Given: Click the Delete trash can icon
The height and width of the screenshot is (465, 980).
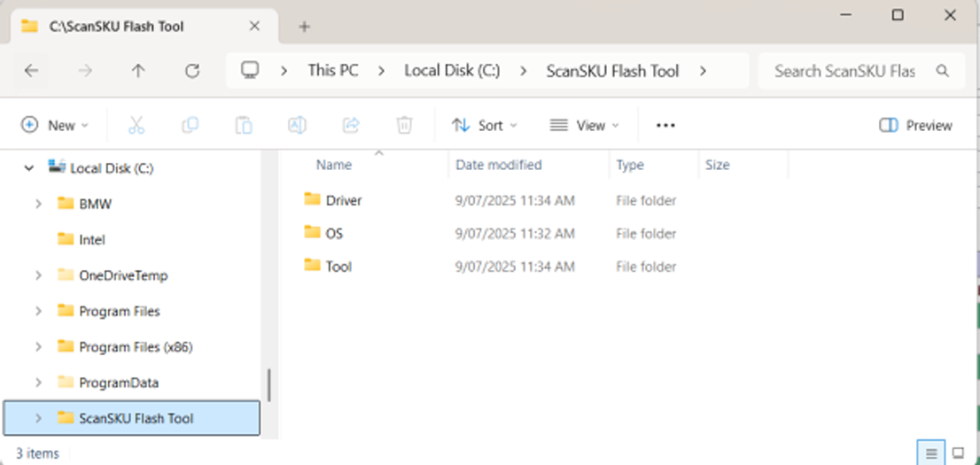Looking at the screenshot, I should click(x=404, y=126).
